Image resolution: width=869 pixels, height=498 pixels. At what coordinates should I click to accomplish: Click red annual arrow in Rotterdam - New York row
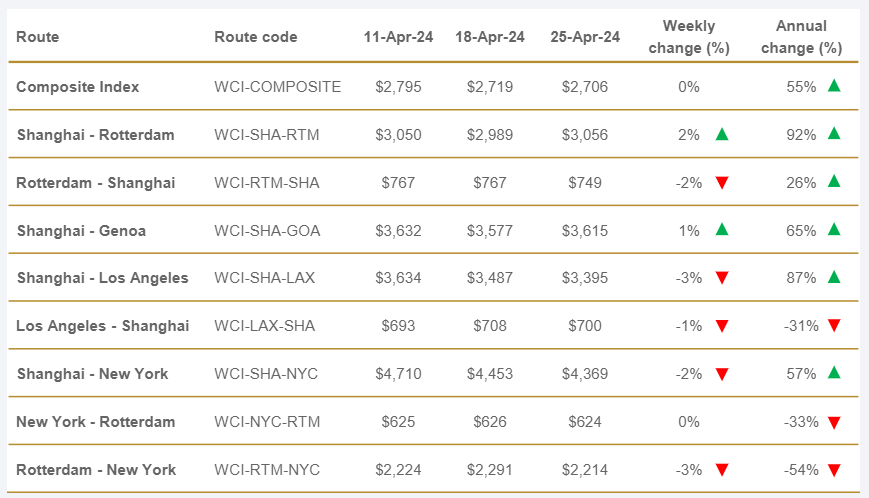pos(834,470)
